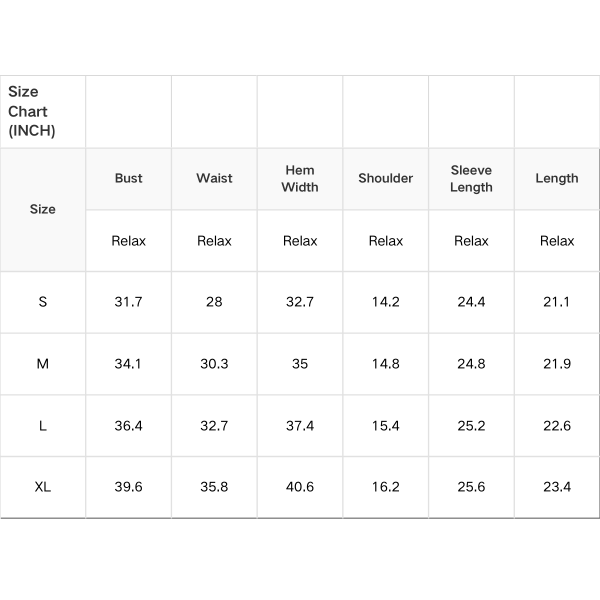Select the S size row label

click(x=42, y=302)
